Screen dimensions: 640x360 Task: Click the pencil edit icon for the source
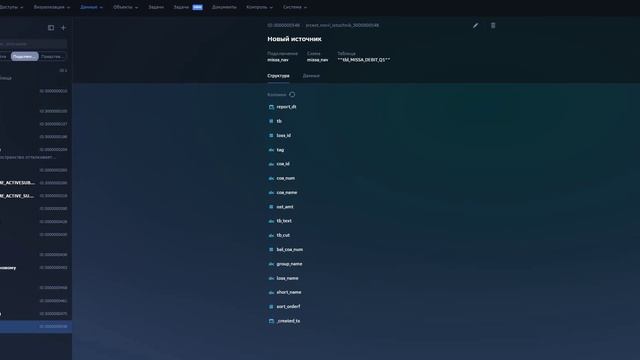pyautogui.click(x=476, y=25)
